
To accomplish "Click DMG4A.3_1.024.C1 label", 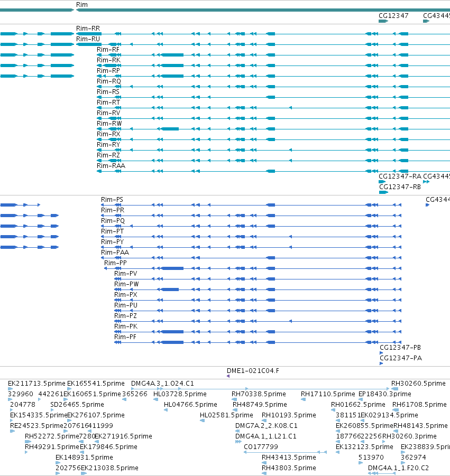I will 162,384.
